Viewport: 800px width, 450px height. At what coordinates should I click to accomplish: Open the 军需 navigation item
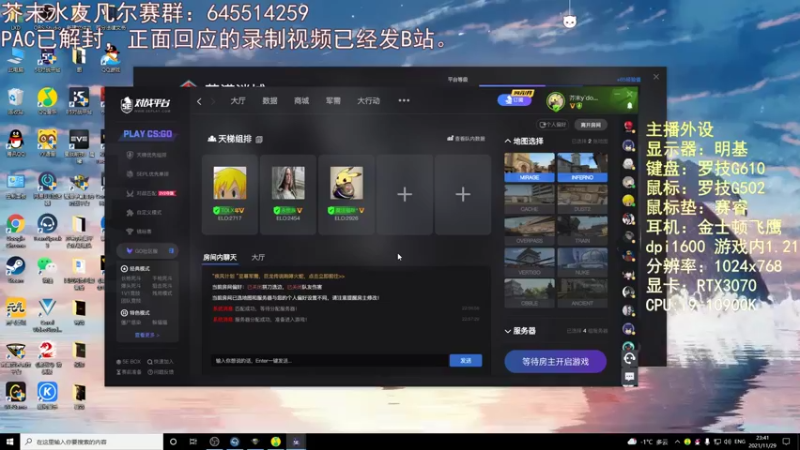(333, 101)
